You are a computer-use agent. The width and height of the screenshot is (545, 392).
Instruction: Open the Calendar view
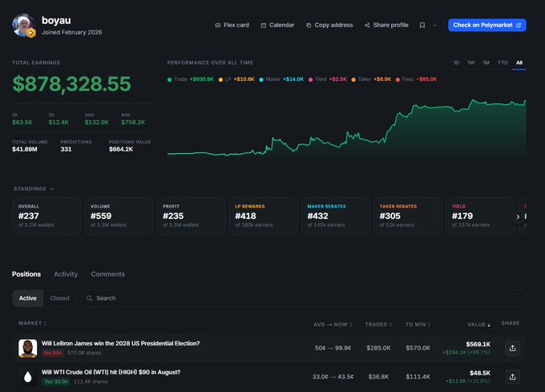[x=277, y=25]
